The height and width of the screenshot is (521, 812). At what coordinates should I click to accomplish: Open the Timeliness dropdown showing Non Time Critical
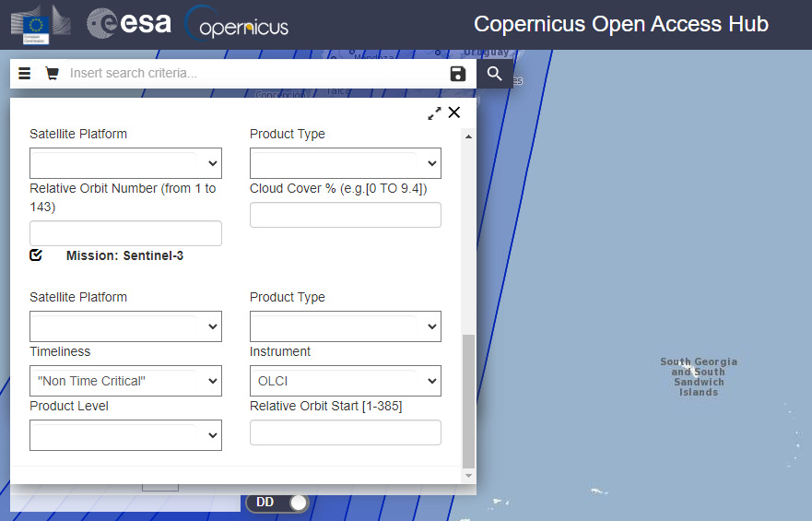pos(126,381)
